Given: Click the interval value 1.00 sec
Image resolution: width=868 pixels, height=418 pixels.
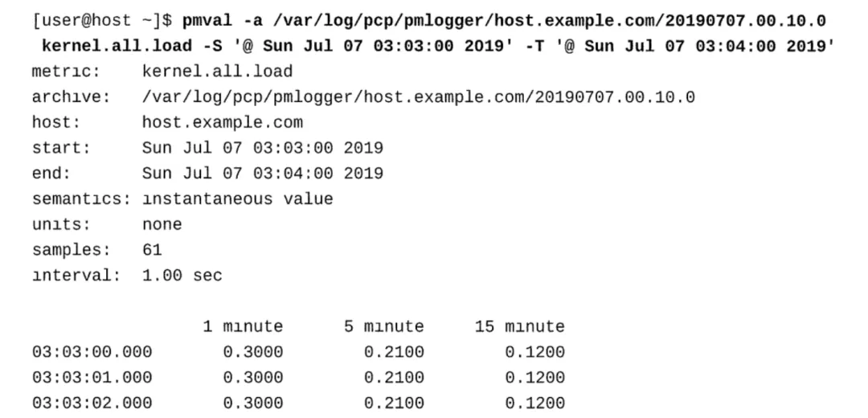Looking at the screenshot, I should (182, 276).
